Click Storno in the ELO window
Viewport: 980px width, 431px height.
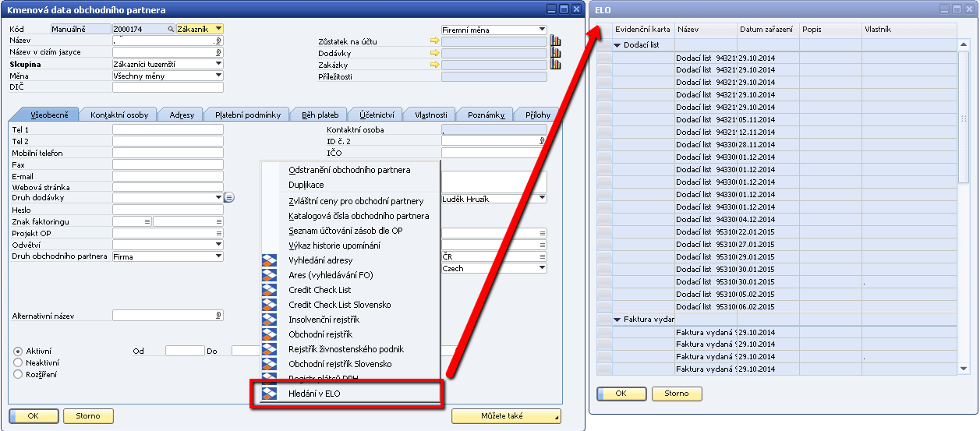pyautogui.click(x=676, y=394)
